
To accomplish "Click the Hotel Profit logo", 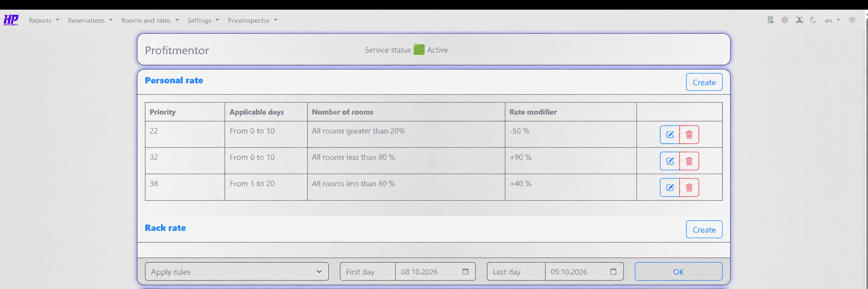I will 11,20.
